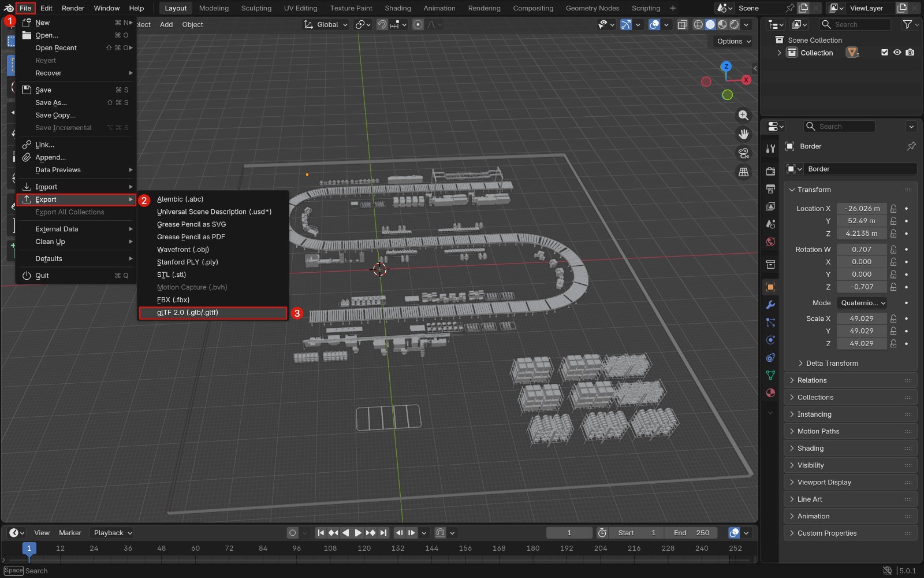Click the viewport zoom magnifier icon
The image size is (924, 578).
(x=743, y=116)
